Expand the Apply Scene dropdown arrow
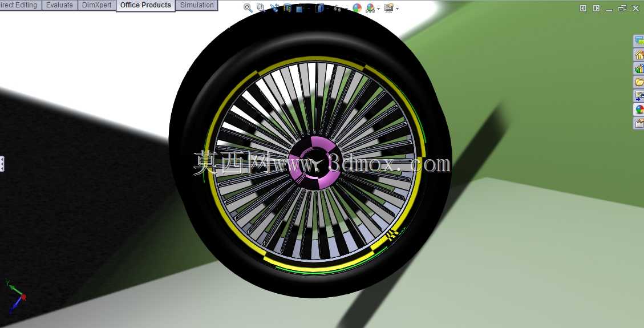The height and width of the screenshot is (328, 644). click(378, 9)
